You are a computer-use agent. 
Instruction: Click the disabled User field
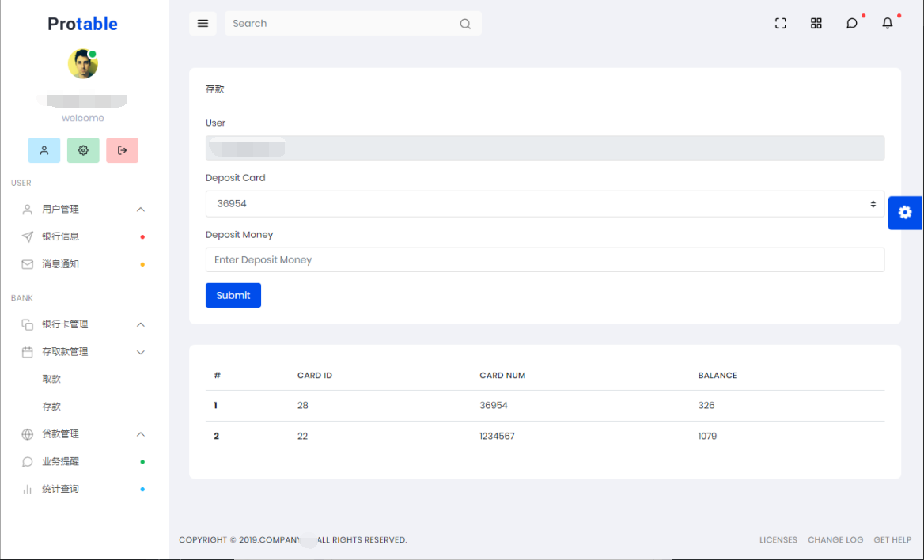[544, 148]
